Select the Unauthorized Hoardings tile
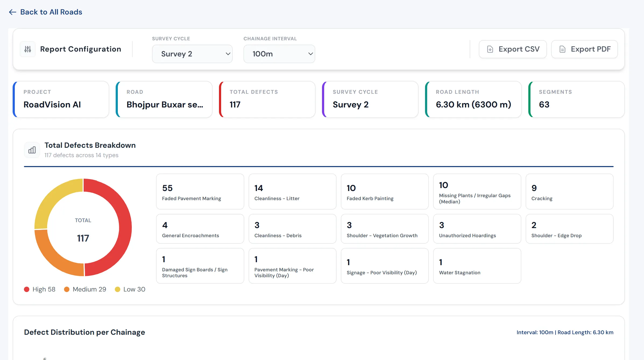The height and width of the screenshot is (360, 644). coord(477,229)
